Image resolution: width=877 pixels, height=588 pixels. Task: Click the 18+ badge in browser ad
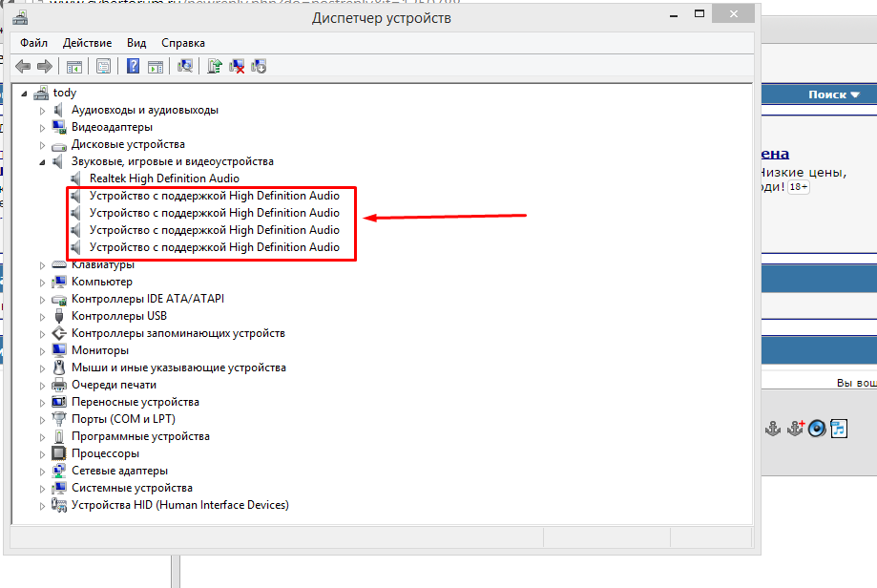(798, 187)
